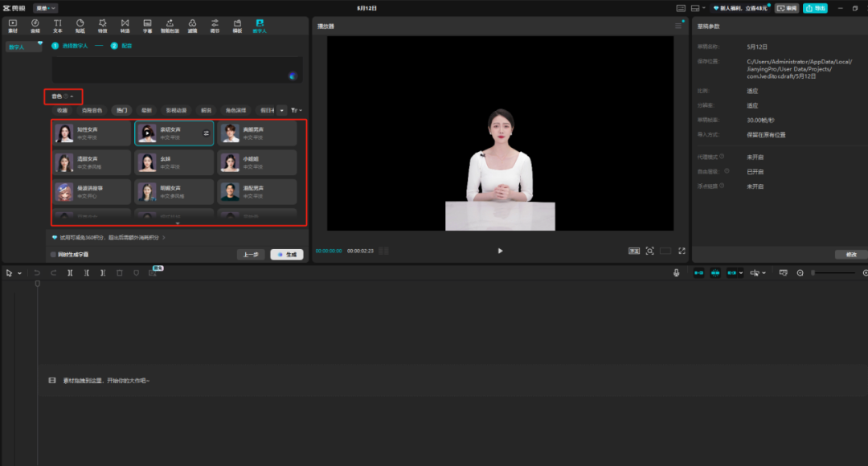Open the 转场 transitions panel

[125, 26]
